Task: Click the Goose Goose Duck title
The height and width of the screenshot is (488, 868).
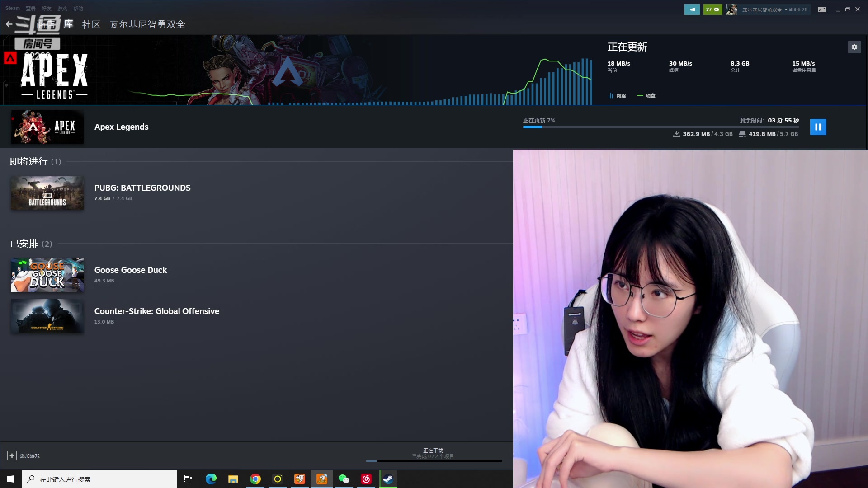Action: [x=131, y=270]
